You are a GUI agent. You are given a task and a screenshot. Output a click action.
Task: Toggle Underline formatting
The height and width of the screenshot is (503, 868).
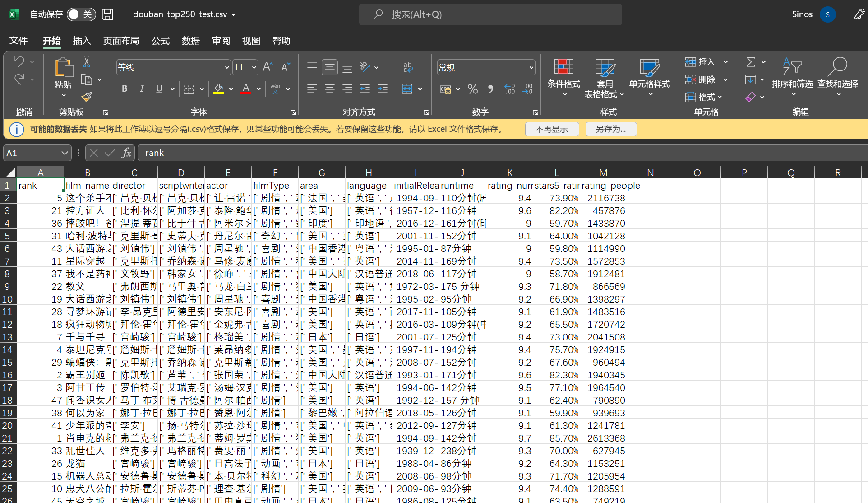point(159,88)
